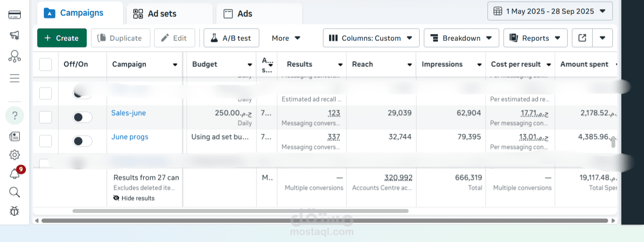This screenshot has width=644, height=242.
Task: Click the Off/On column header
Action: 76,64
